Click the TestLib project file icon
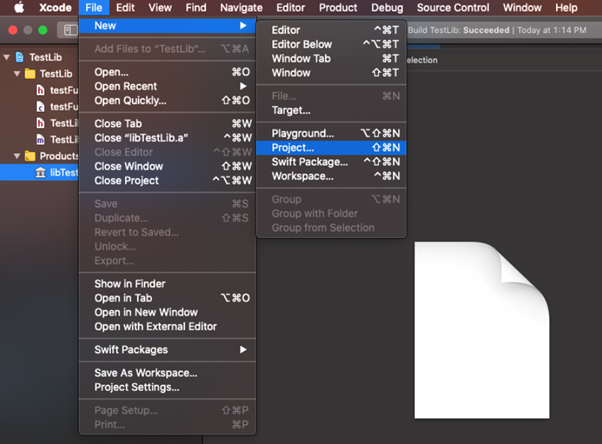602x444 pixels. 20,57
